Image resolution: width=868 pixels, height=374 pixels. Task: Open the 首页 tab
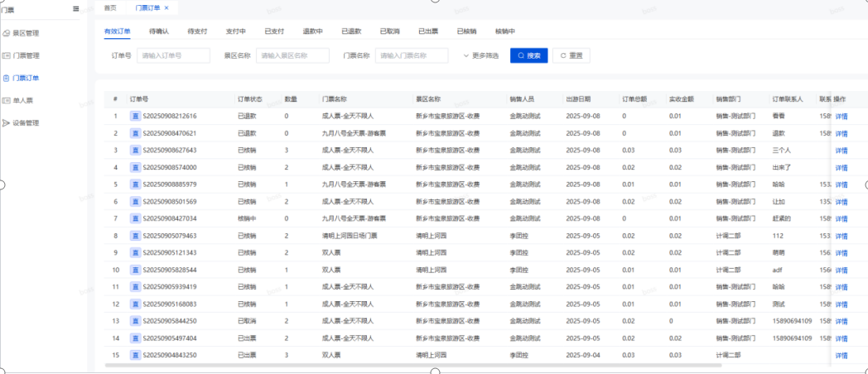coord(110,7)
